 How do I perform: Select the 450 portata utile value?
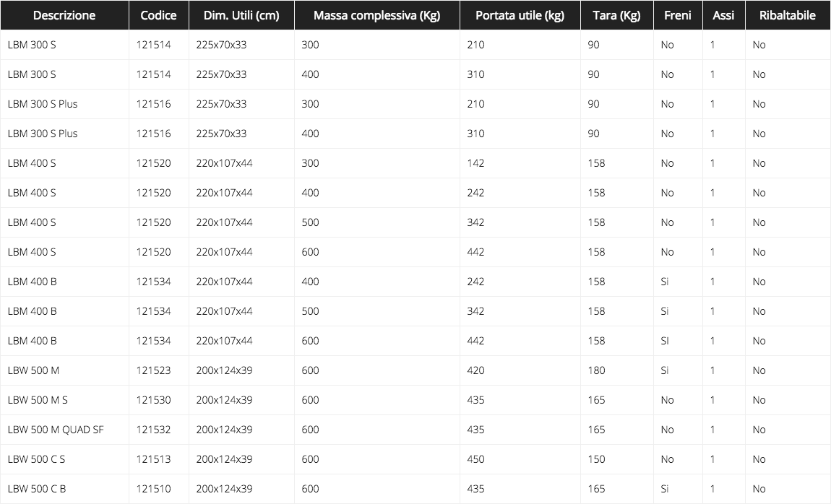tap(475, 459)
